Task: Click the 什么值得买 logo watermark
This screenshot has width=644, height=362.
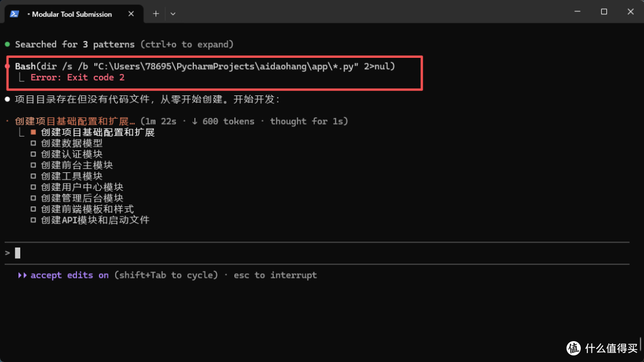Action: pyautogui.click(x=574, y=348)
